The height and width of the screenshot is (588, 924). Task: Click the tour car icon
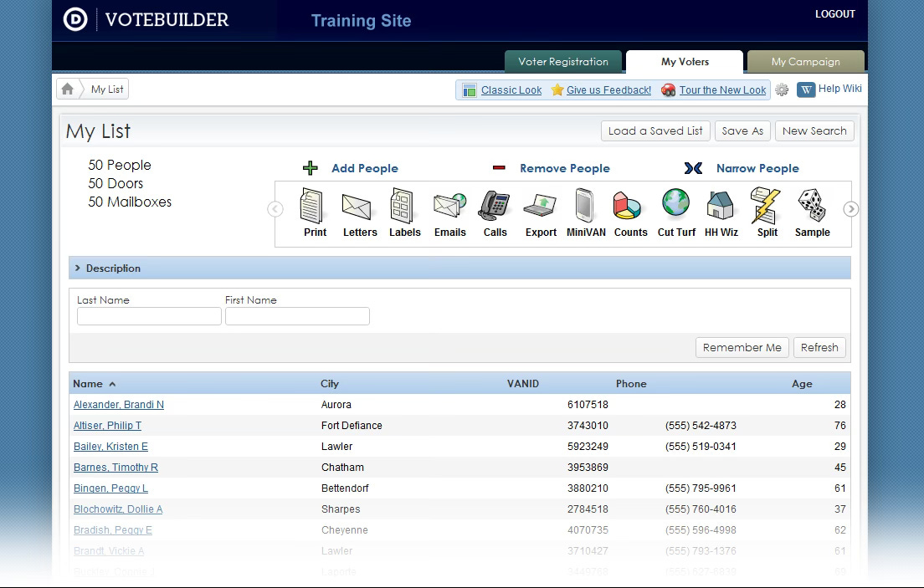click(x=668, y=90)
